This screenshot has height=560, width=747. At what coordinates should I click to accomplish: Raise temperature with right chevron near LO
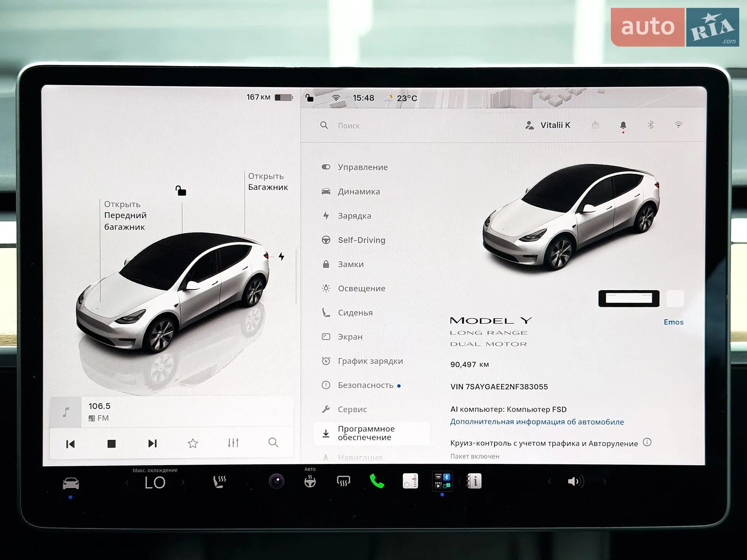pyautogui.click(x=183, y=483)
